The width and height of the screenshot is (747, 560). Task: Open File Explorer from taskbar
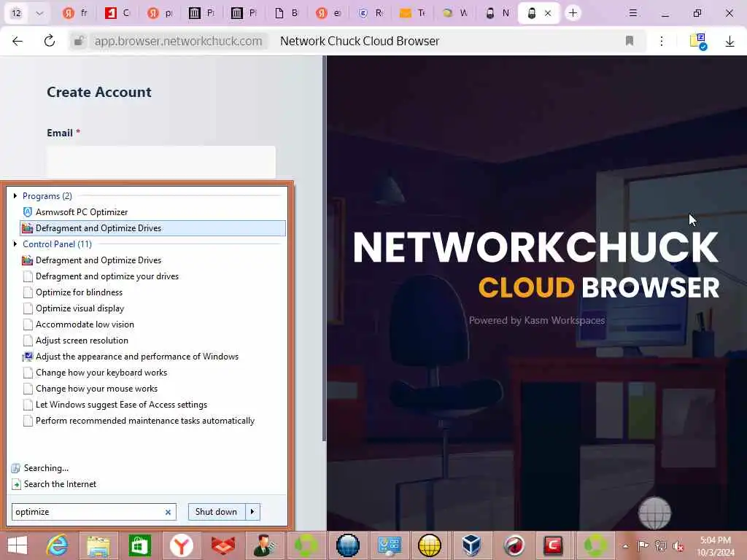tap(98, 545)
